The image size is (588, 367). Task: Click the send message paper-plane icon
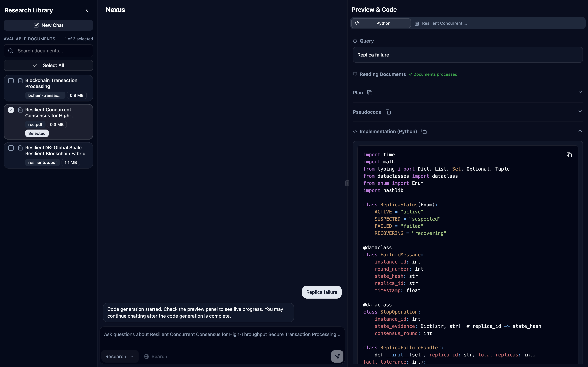[337, 356]
